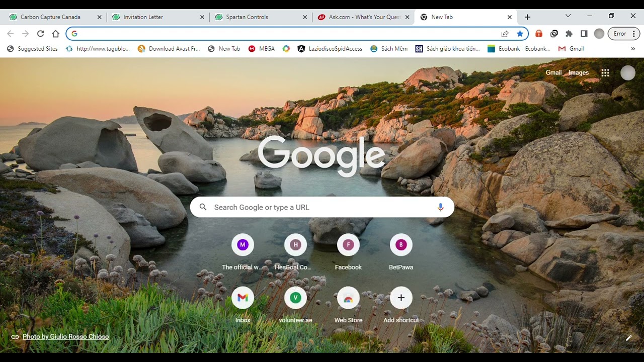Open The official w... shortcut
Screen dimensions: 644x362
click(243, 252)
